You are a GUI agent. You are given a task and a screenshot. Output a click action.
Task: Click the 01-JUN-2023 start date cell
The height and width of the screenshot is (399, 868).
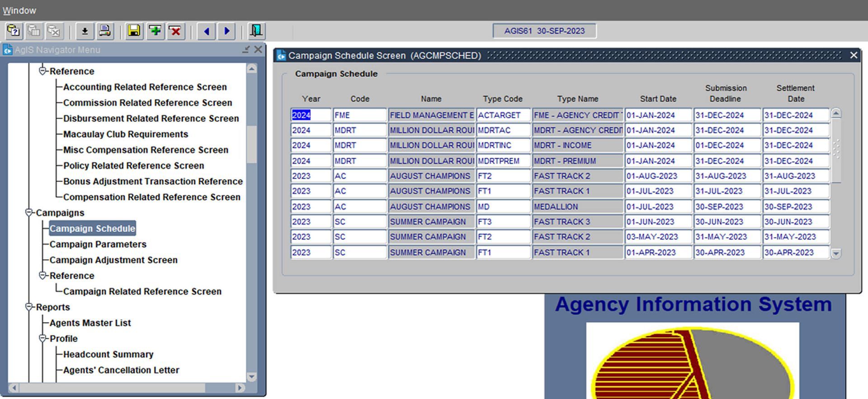[658, 222]
